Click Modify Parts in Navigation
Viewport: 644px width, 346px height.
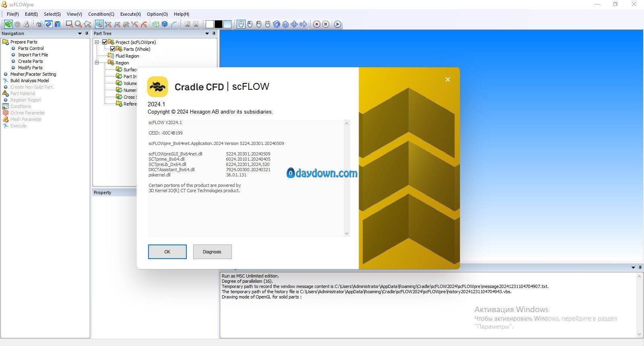[x=30, y=68]
